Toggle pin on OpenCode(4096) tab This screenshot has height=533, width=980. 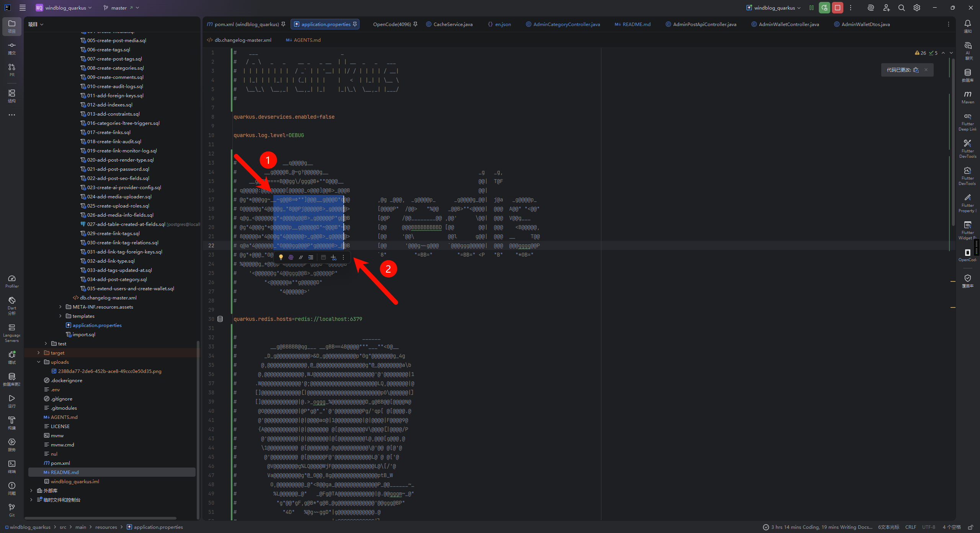(415, 24)
